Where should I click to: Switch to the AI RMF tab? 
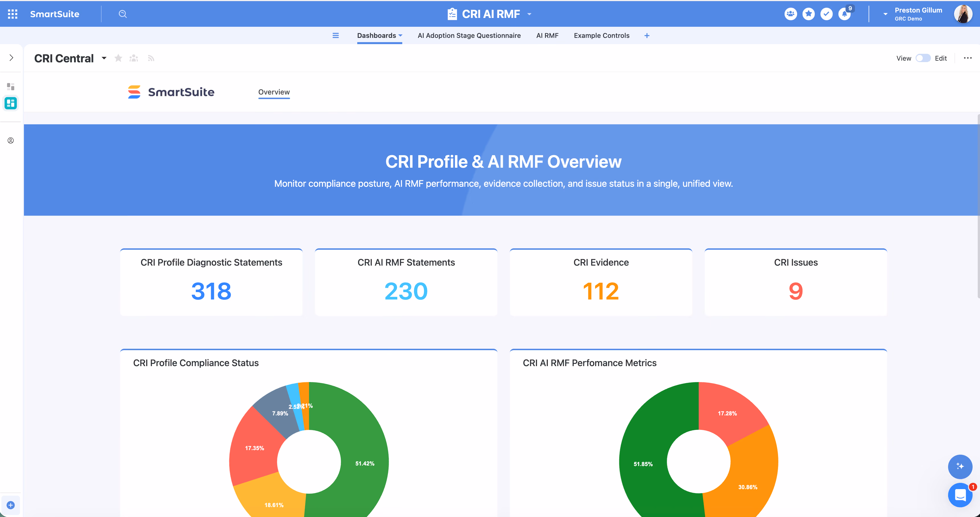(x=547, y=35)
